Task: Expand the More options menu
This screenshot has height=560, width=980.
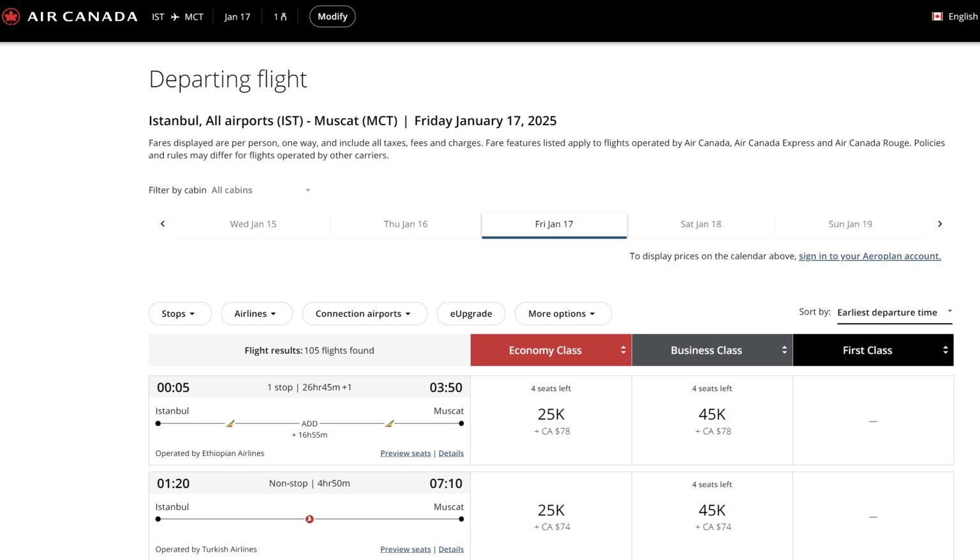Action: point(563,314)
